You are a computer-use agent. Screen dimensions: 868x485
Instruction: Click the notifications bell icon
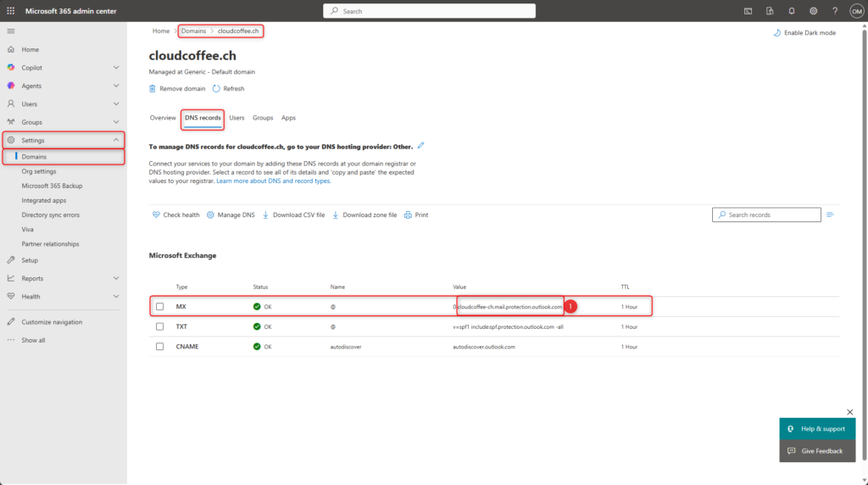[x=792, y=10]
